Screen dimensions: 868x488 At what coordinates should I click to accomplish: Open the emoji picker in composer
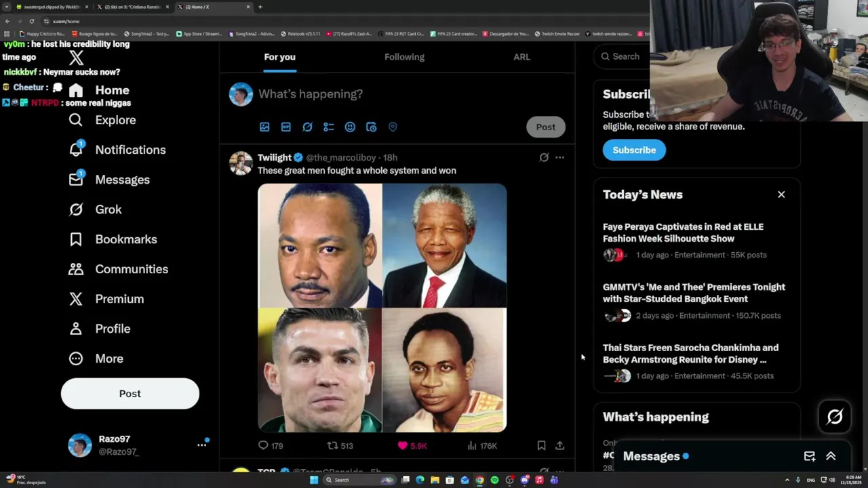350,127
